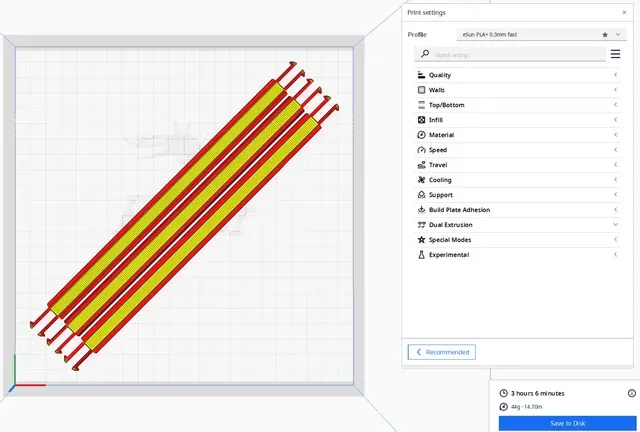Expand the Special Modes chevron
The height and width of the screenshot is (432, 640).
point(615,239)
